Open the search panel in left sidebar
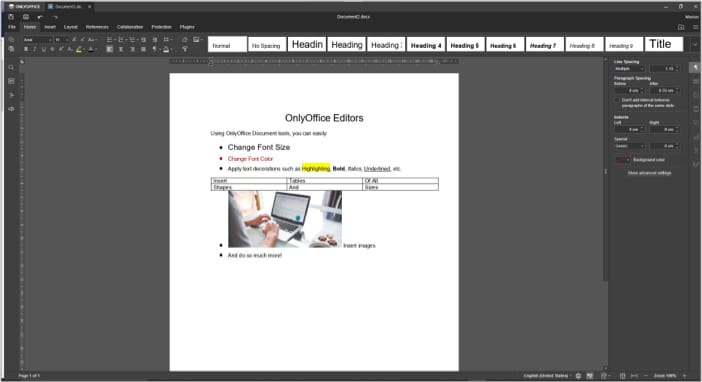Image resolution: width=702 pixels, height=382 pixels. 11,68
